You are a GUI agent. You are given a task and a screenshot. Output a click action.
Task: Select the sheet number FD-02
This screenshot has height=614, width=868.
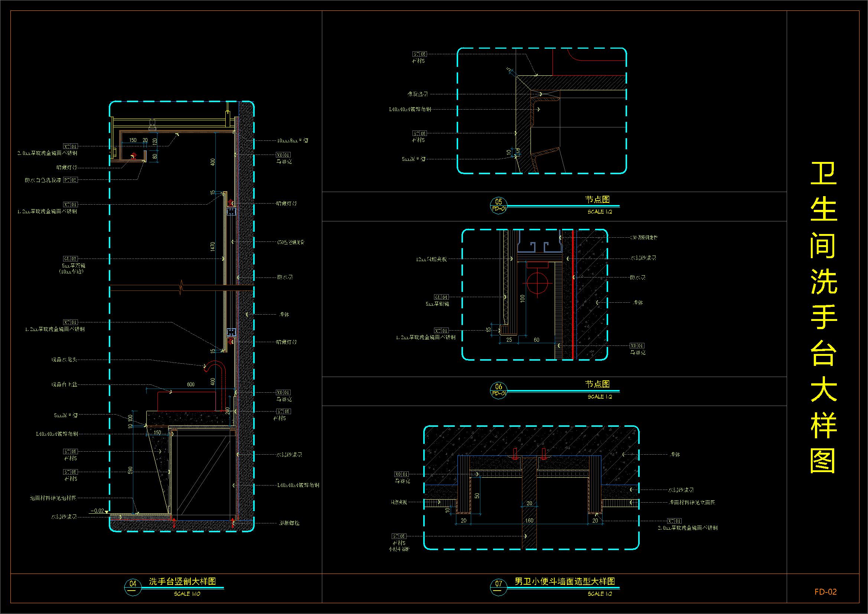point(826,592)
